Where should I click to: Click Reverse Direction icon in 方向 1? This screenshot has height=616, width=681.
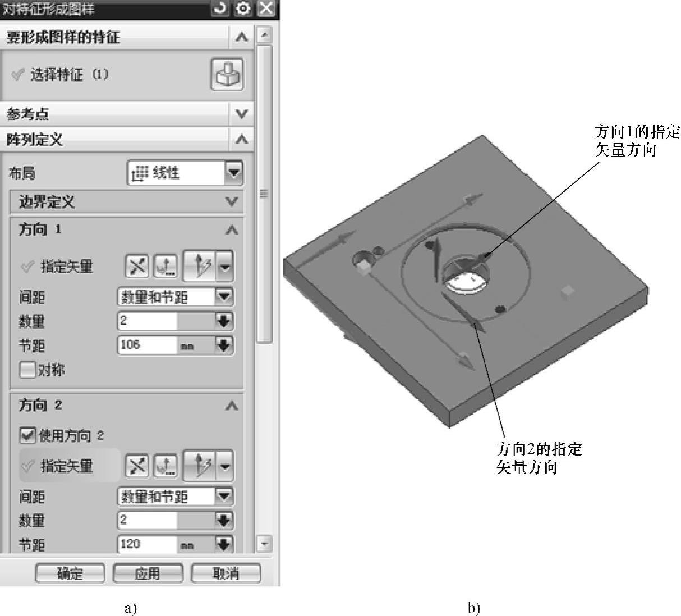tap(137, 266)
